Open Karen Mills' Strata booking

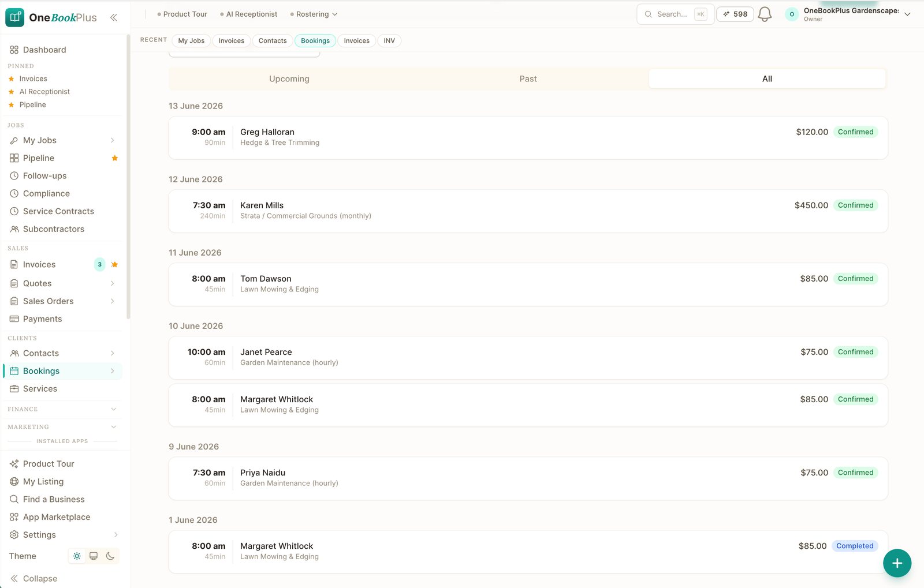coord(528,211)
